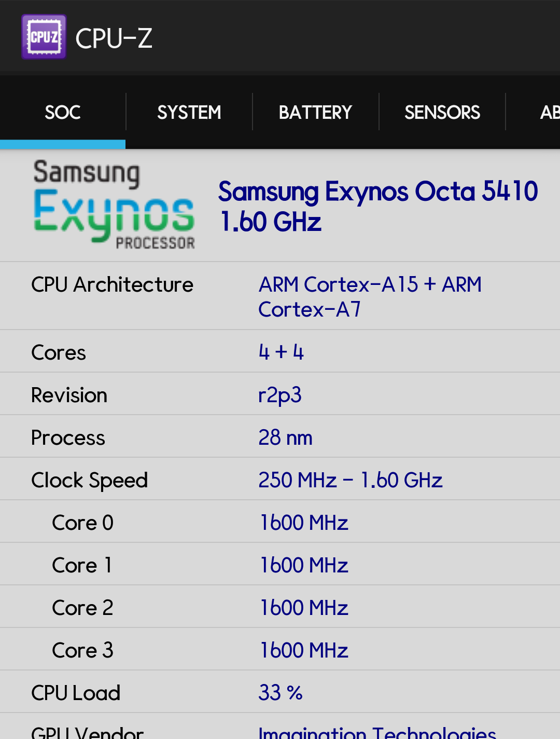This screenshot has width=560, height=739.
Task: Select the Core 1 frequency row
Action: pyautogui.click(x=280, y=565)
